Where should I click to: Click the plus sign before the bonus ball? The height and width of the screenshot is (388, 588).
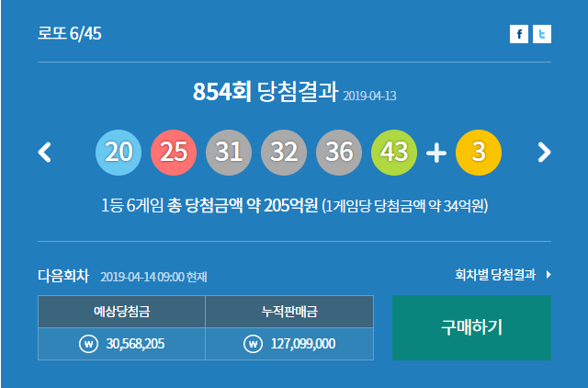click(x=436, y=153)
